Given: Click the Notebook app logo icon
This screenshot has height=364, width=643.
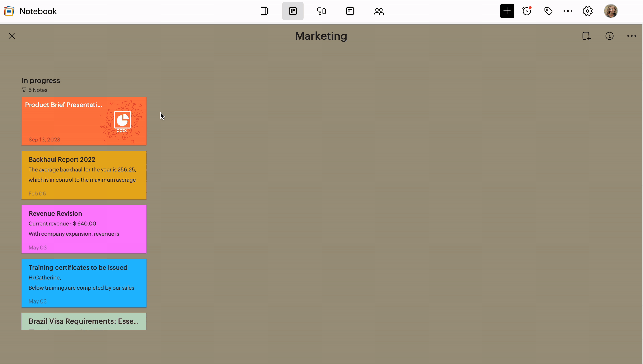Looking at the screenshot, I should (x=9, y=11).
